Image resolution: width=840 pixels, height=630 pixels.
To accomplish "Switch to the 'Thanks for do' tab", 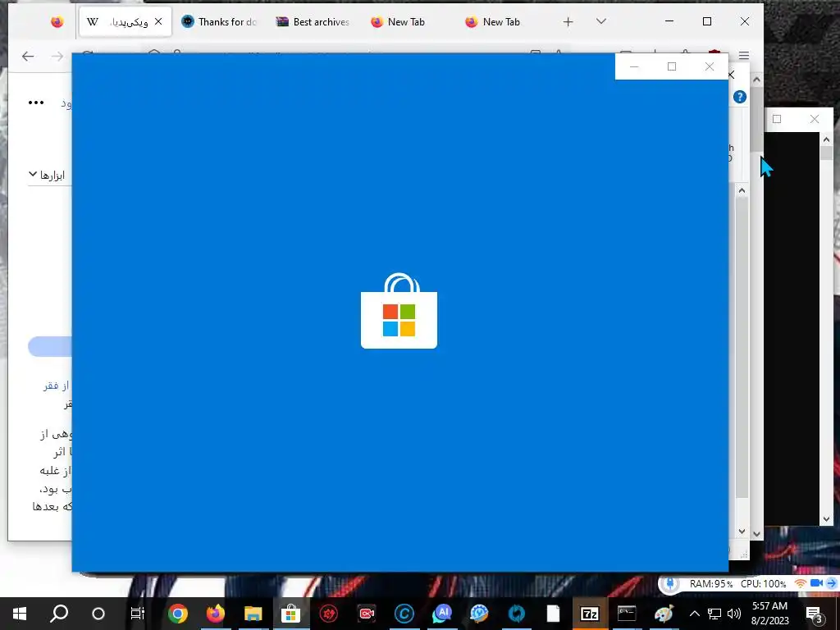I will point(219,22).
